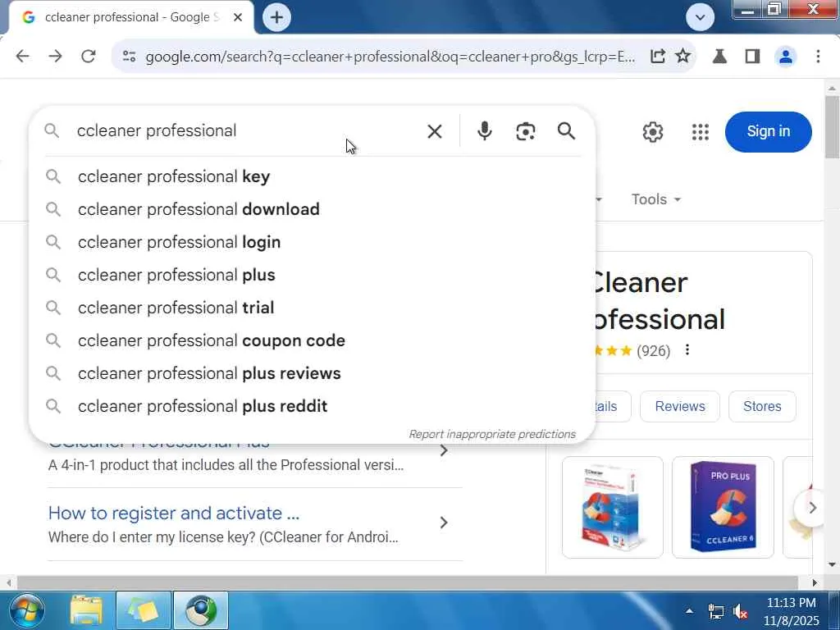The height and width of the screenshot is (630, 840).
Task: Open more options beside the 926 rating
Action: click(687, 349)
